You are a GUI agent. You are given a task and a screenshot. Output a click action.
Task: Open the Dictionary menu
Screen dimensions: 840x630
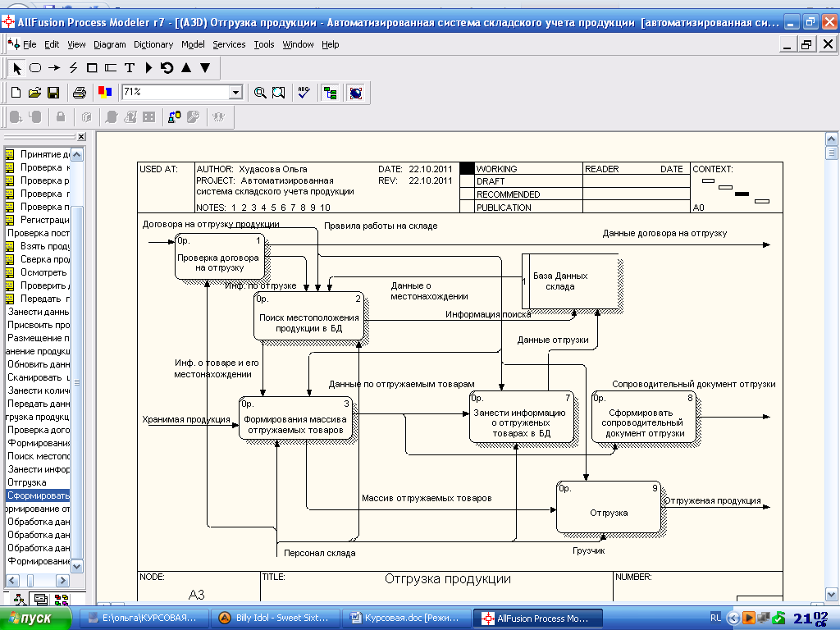click(153, 44)
